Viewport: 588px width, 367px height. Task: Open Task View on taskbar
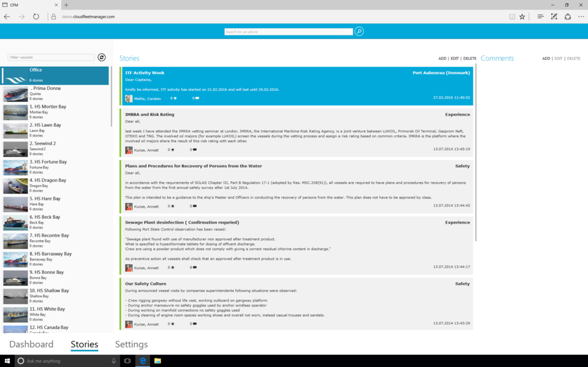coord(127,361)
